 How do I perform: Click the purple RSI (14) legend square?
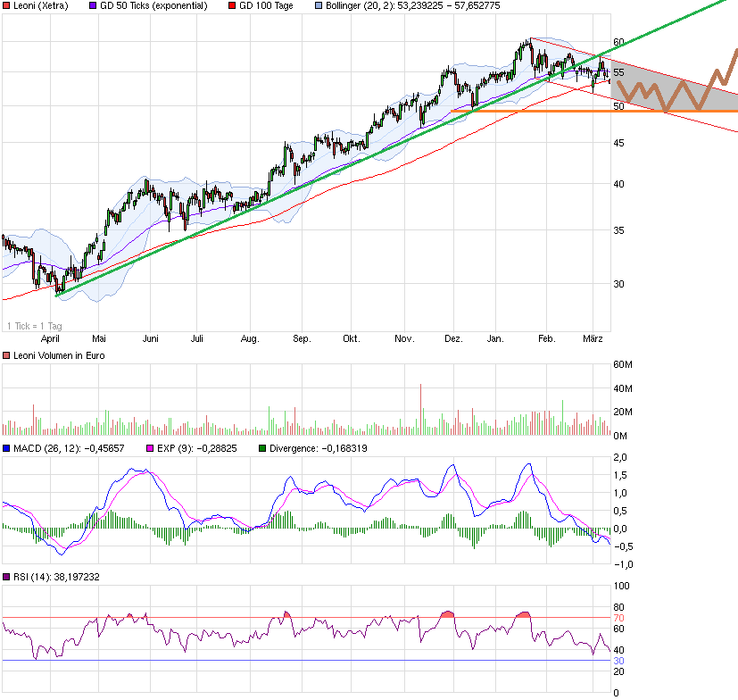pos(6,577)
